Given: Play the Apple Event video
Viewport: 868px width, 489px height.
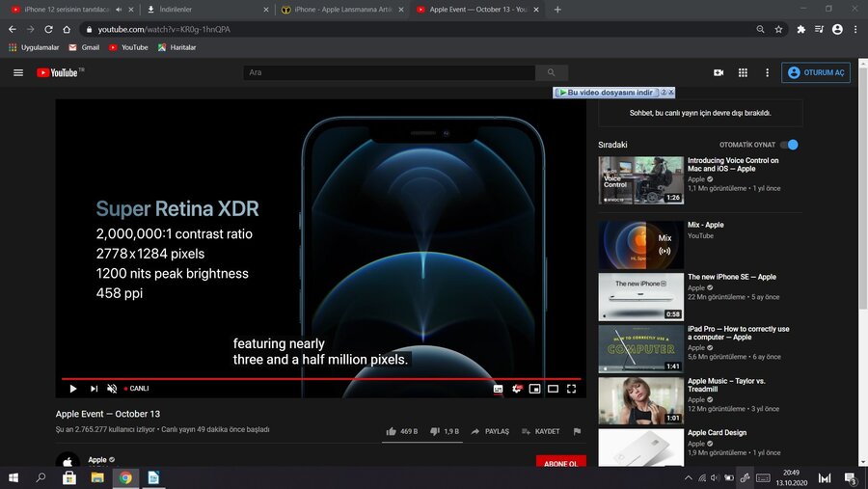Looking at the screenshot, I should pos(73,389).
